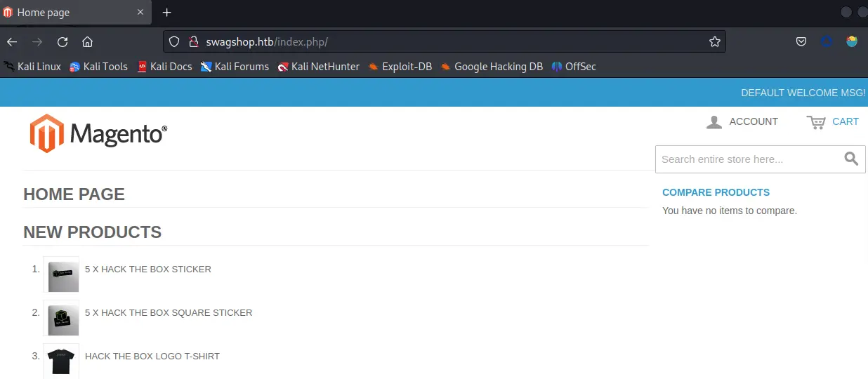This screenshot has height=379, width=868.
Task: Click the blue circular extension icon in toolbar
Action: tap(827, 42)
